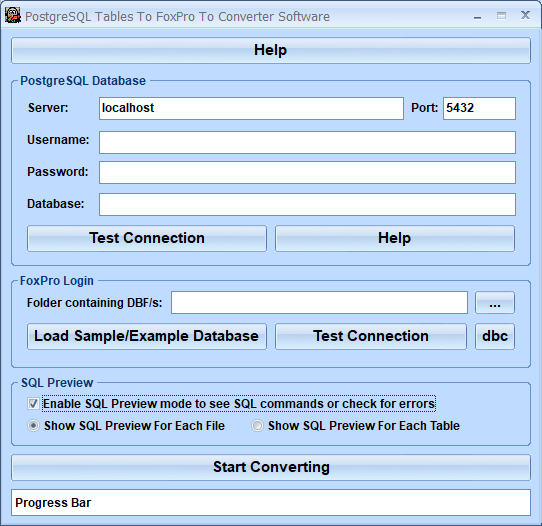Click the Folder containing DBF/s field
The image size is (542, 526).
(x=319, y=303)
